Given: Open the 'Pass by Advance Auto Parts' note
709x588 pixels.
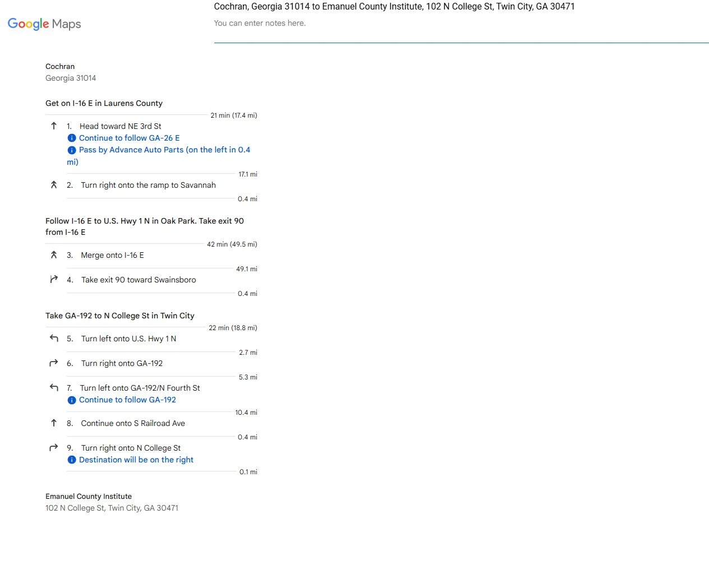Looking at the screenshot, I should coord(159,156).
